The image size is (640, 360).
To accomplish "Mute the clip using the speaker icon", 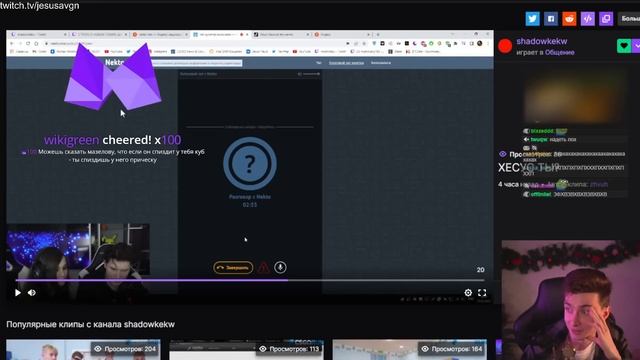I will (x=31, y=293).
